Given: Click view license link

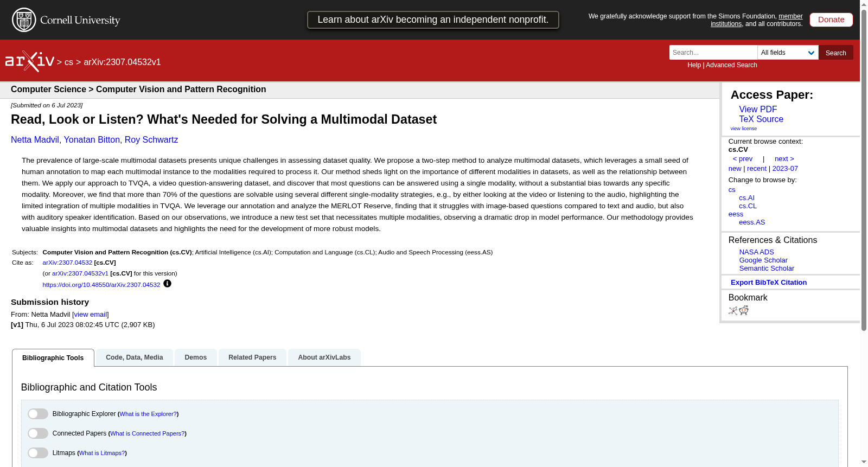Looking at the screenshot, I should tap(744, 129).
